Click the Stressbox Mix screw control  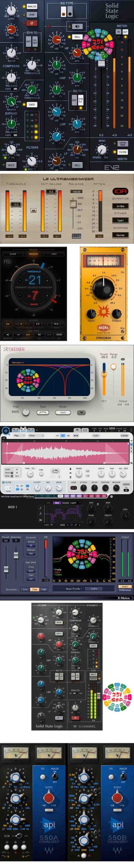tap(122, 332)
